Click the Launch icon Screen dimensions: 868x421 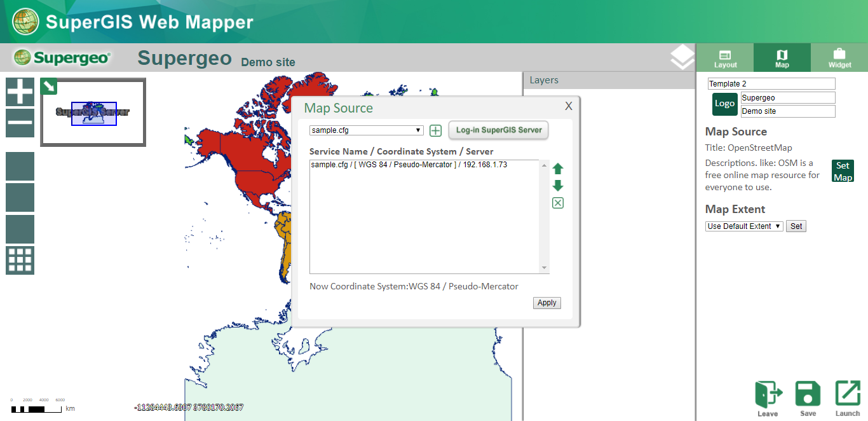coord(848,399)
